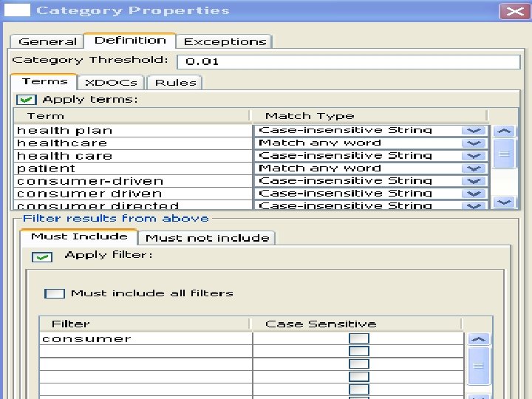The height and width of the screenshot is (399, 532).
Task: Click the terms list scrollbar thumb
Action: click(x=504, y=154)
